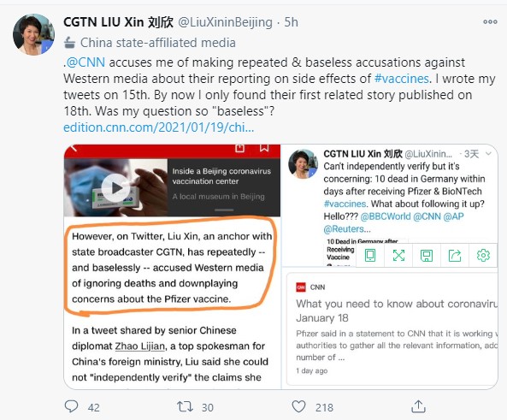Click the underlined Zhao Lijian link
The width and height of the screenshot is (507, 420).
[140, 346]
